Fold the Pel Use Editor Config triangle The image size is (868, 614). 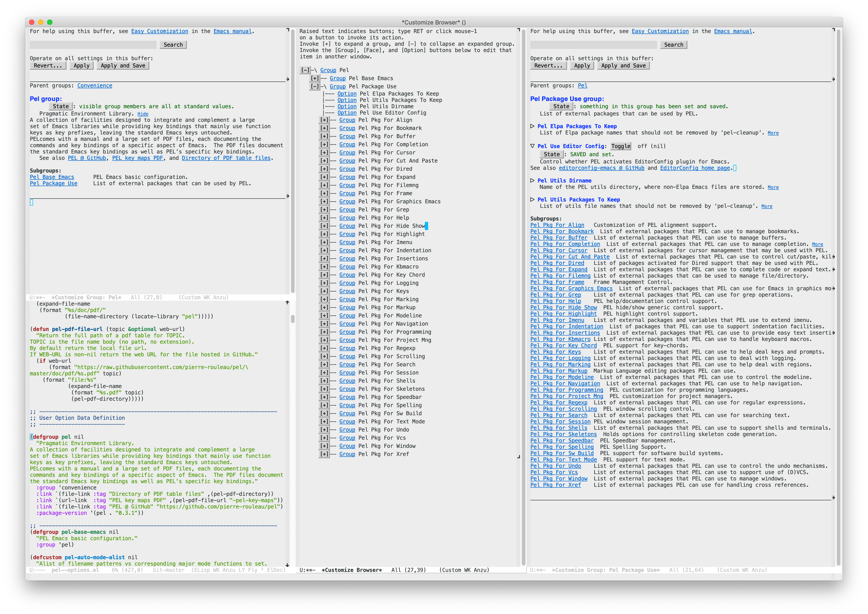pyautogui.click(x=532, y=146)
